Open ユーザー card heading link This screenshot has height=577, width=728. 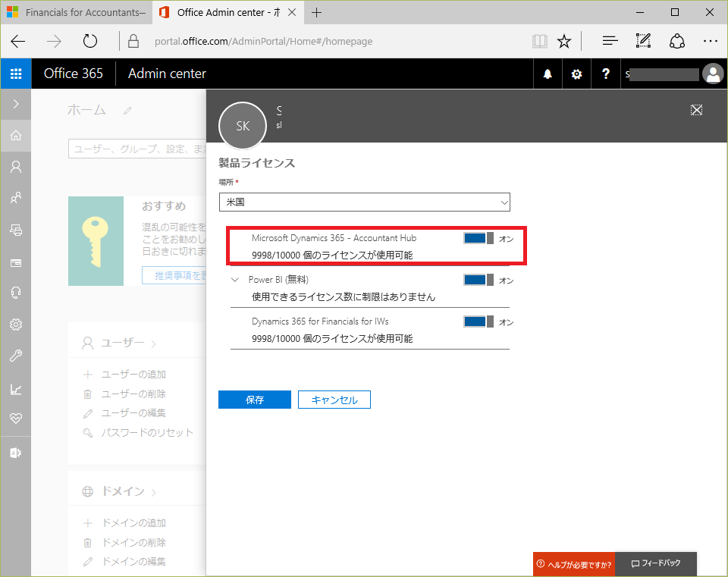(x=123, y=343)
